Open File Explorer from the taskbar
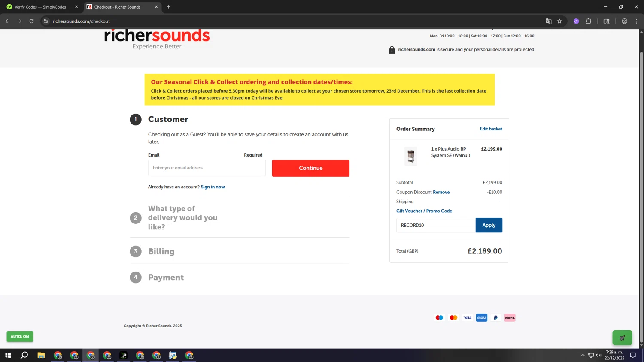This screenshot has width=644, height=362. (x=41, y=355)
